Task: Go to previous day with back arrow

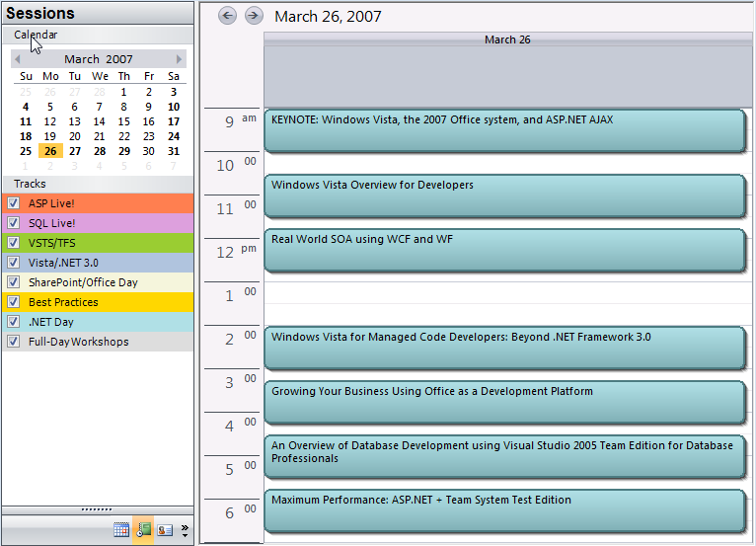Action: 228,16
